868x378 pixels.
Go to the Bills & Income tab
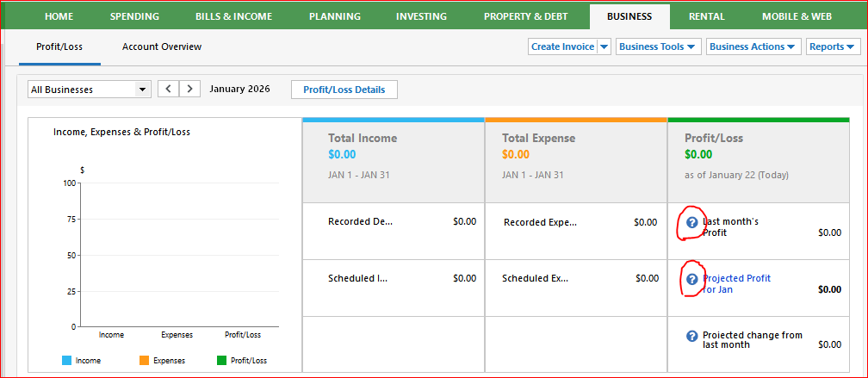pyautogui.click(x=234, y=16)
